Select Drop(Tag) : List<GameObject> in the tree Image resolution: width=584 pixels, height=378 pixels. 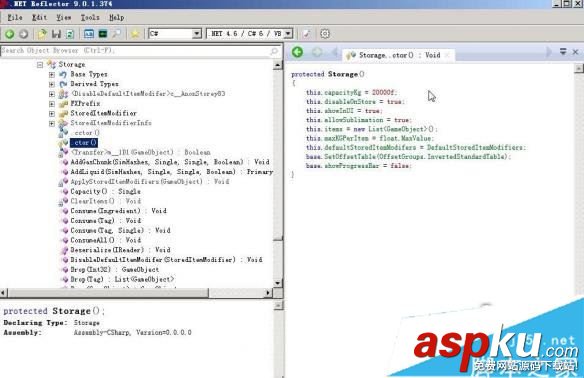(122, 279)
